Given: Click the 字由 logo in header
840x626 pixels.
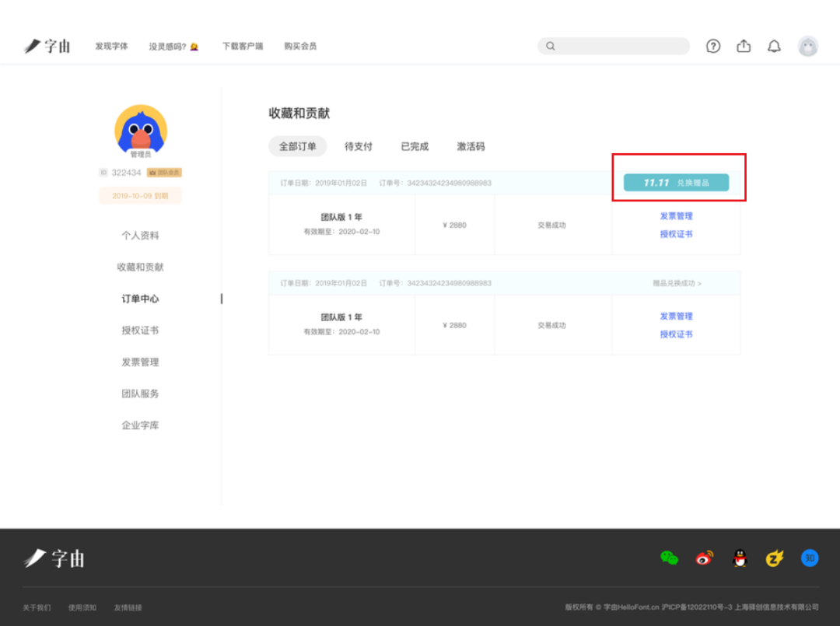Looking at the screenshot, I should pyautogui.click(x=47, y=46).
